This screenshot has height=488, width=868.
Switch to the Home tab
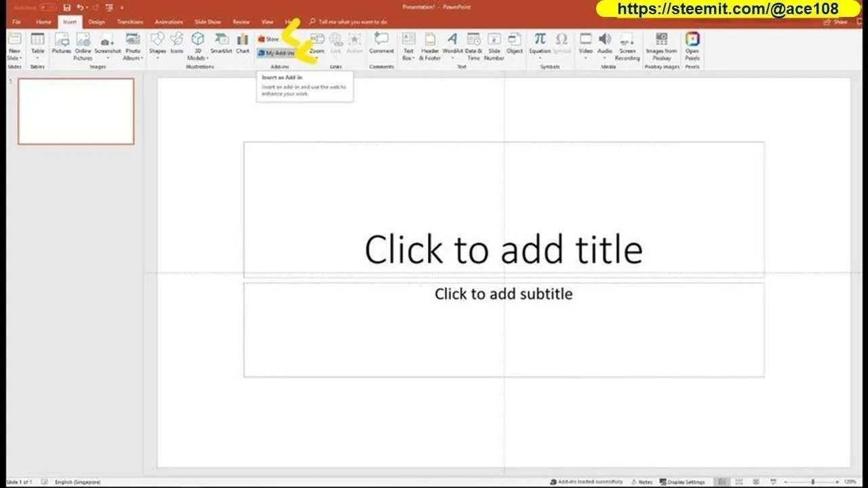(43, 22)
